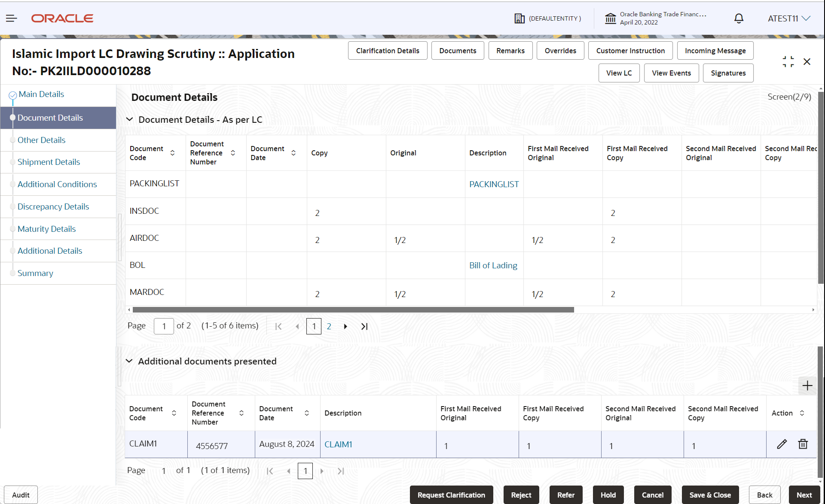The image size is (825, 504).
Task: Add a new additional document with plus icon
Action: pos(807,386)
